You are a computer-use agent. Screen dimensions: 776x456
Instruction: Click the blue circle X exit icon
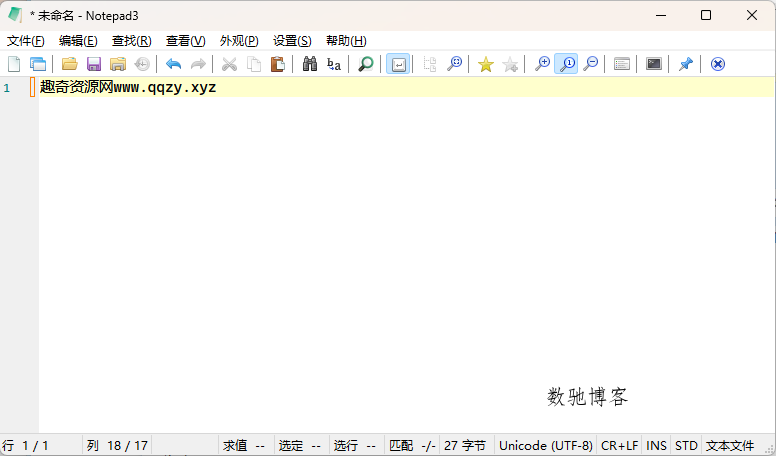(718, 64)
